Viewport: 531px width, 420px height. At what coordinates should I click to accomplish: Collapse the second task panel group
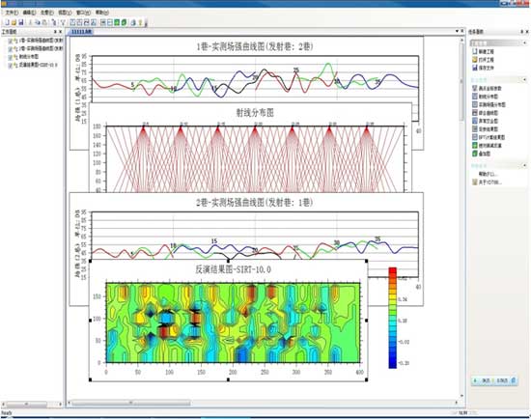pyautogui.click(x=524, y=79)
